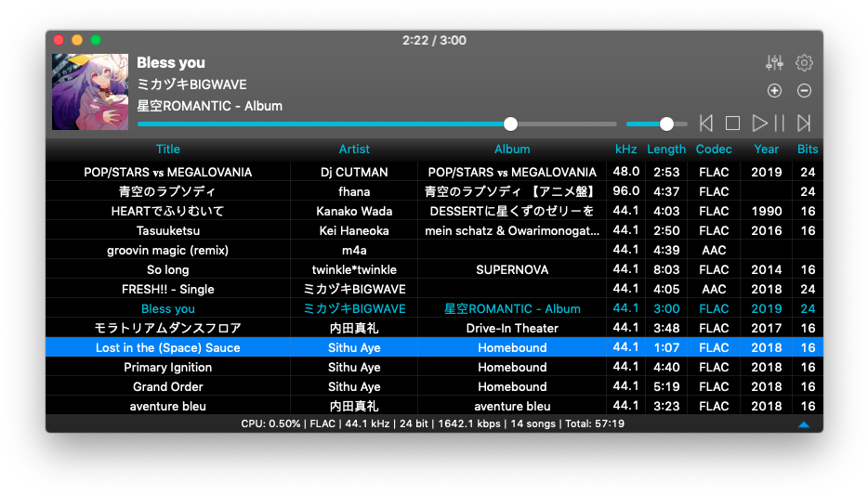The image size is (868, 495).
Task: Select the So long track
Action: (x=167, y=270)
